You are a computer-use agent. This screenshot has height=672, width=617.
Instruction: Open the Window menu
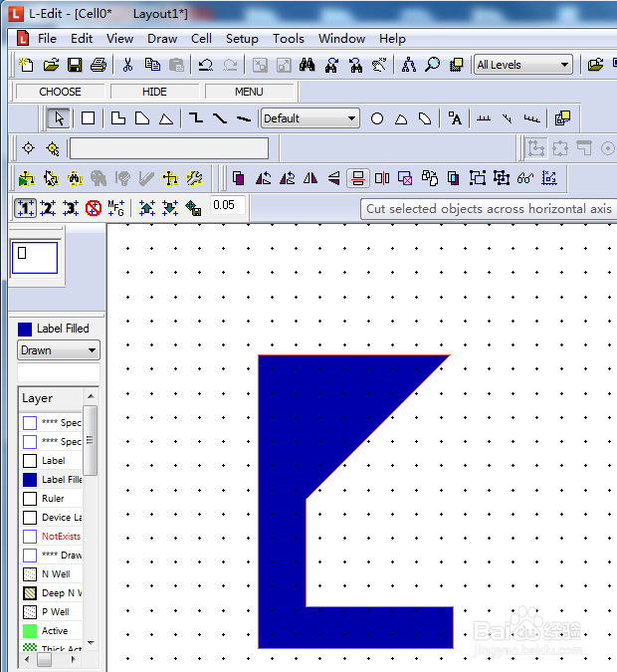click(341, 39)
